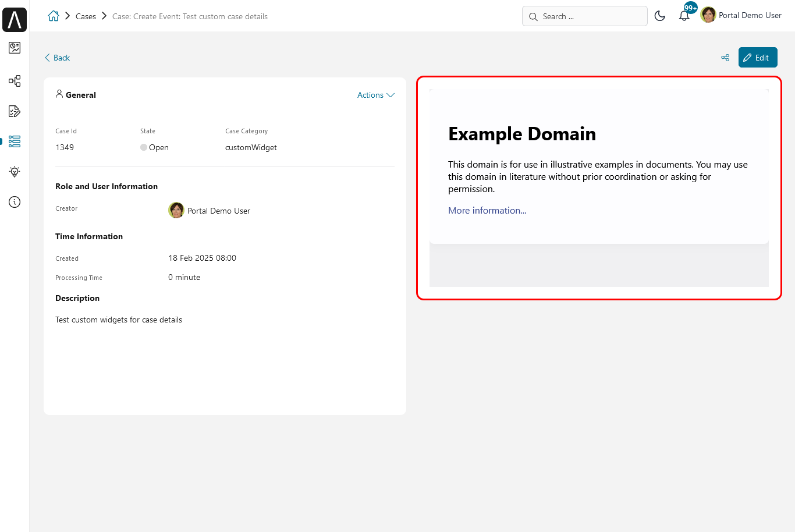
Task: Expand the Actions dropdown
Action: (376, 95)
